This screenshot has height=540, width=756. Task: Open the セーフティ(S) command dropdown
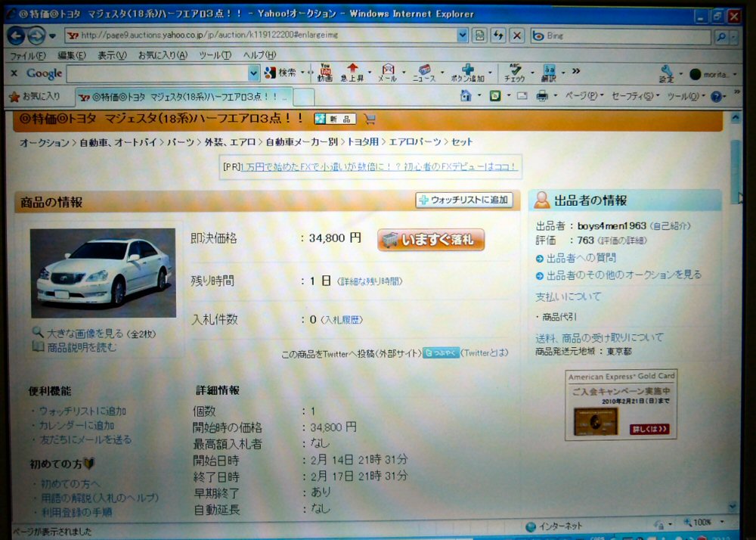[635, 97]
